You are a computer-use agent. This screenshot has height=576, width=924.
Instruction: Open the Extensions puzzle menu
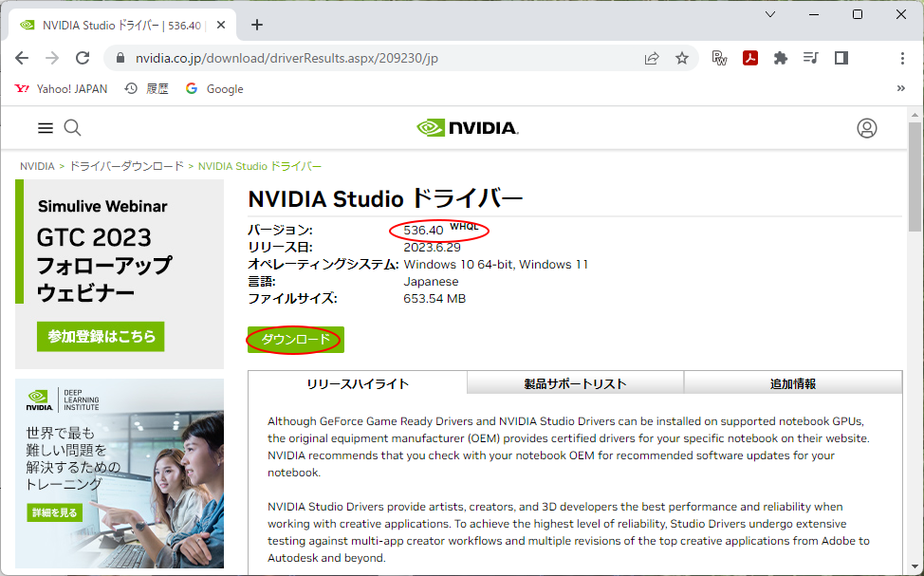(780, 58)
